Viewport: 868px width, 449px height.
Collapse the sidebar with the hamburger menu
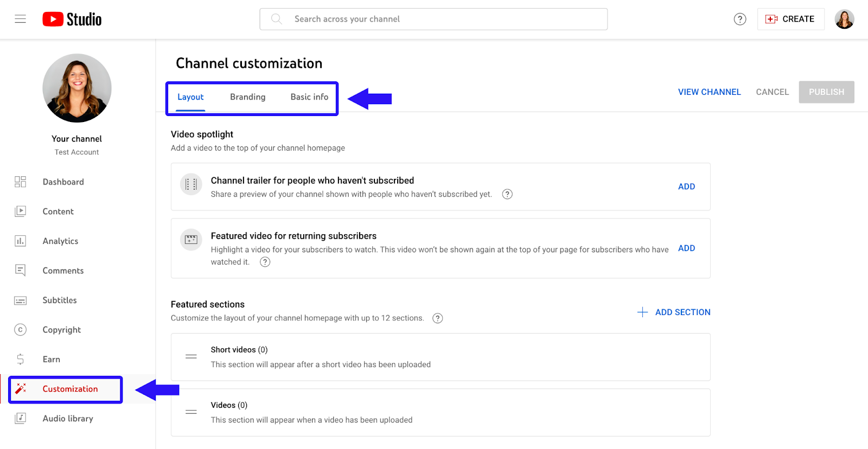pos(20,19)
